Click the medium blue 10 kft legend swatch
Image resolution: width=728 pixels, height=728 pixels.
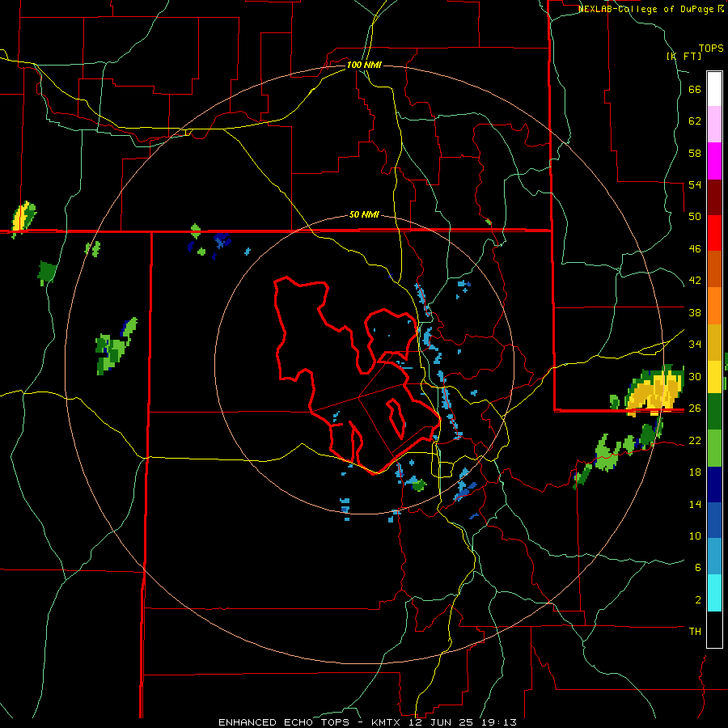tap(714, 520)
